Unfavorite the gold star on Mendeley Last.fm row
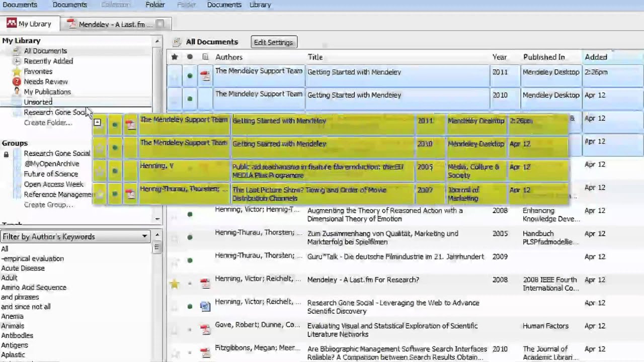This screenshot has height=362, width=644. coord(175,284)
